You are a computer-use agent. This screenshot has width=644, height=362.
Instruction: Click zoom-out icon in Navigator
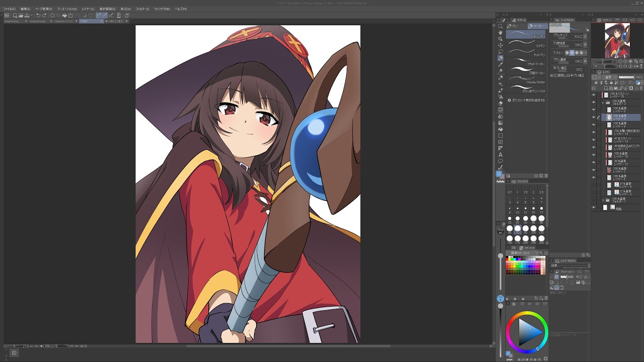(620, 61)
